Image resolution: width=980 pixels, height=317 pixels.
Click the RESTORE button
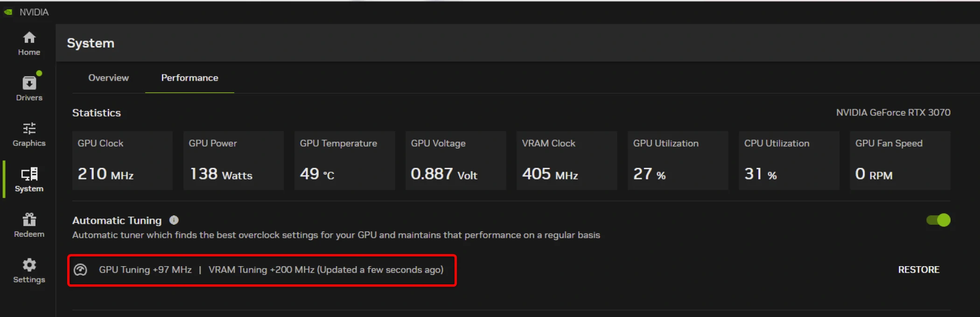918,269
